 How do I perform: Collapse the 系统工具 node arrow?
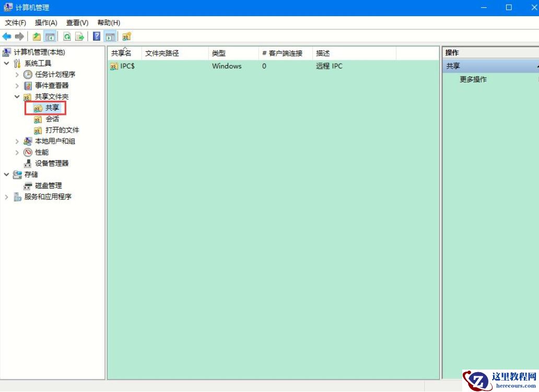click(7, 63)
